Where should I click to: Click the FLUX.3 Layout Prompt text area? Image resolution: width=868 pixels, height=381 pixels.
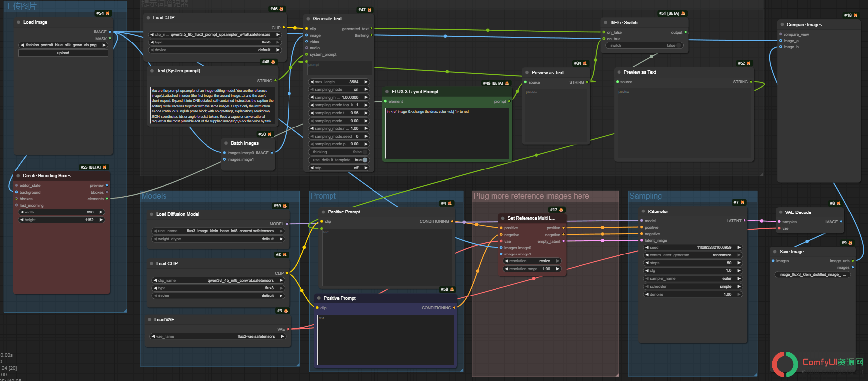[447, 133]
